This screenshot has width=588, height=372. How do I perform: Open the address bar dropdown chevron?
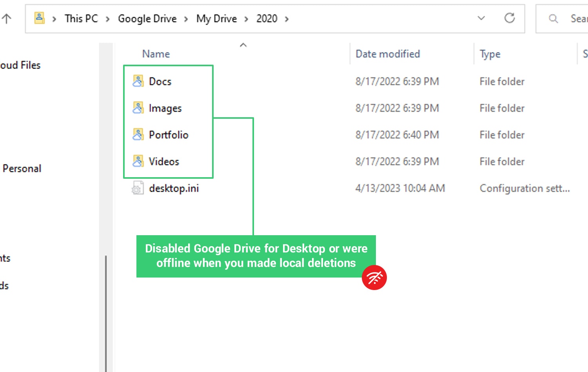pyautogui.click(x=481, y=18)
